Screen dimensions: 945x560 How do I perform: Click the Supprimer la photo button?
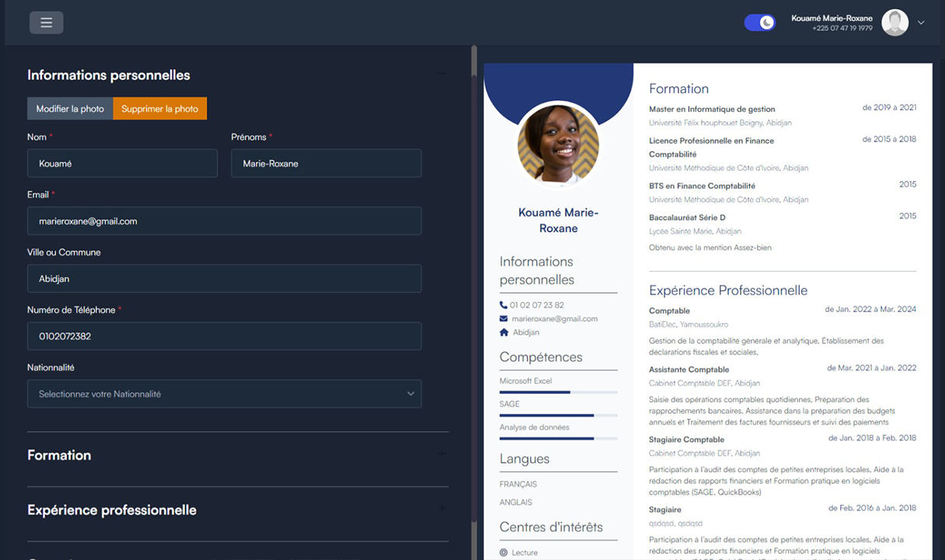coord(159,109)
